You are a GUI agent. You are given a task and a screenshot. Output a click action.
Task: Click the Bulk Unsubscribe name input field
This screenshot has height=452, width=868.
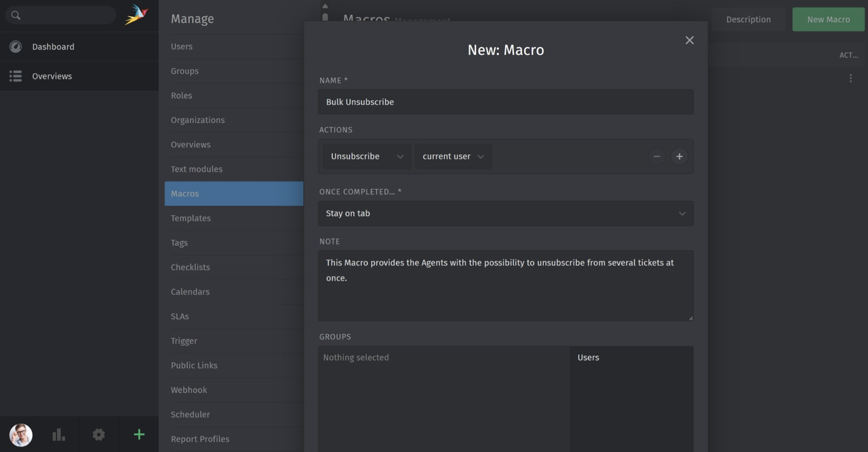[505, 102]
